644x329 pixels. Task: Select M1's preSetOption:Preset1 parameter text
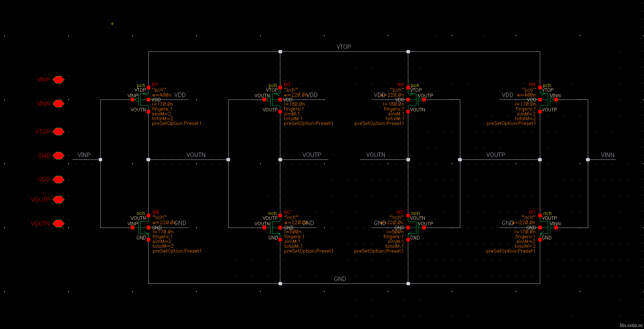click(177, 123)
